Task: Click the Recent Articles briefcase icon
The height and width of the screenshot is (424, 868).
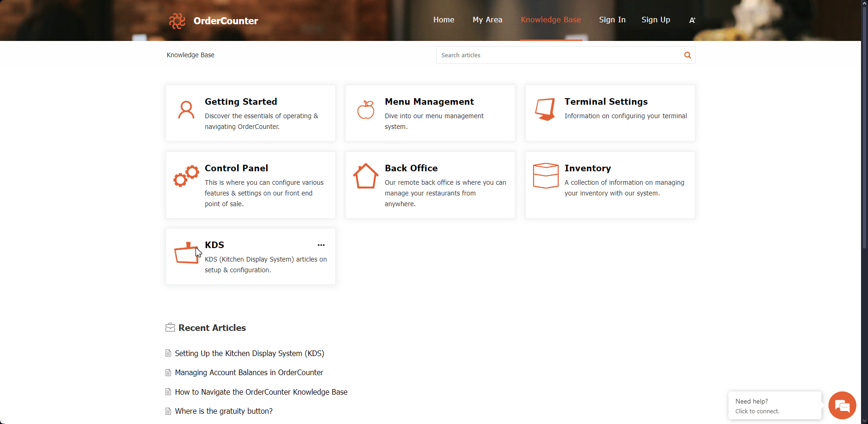Action: (170, 328)
